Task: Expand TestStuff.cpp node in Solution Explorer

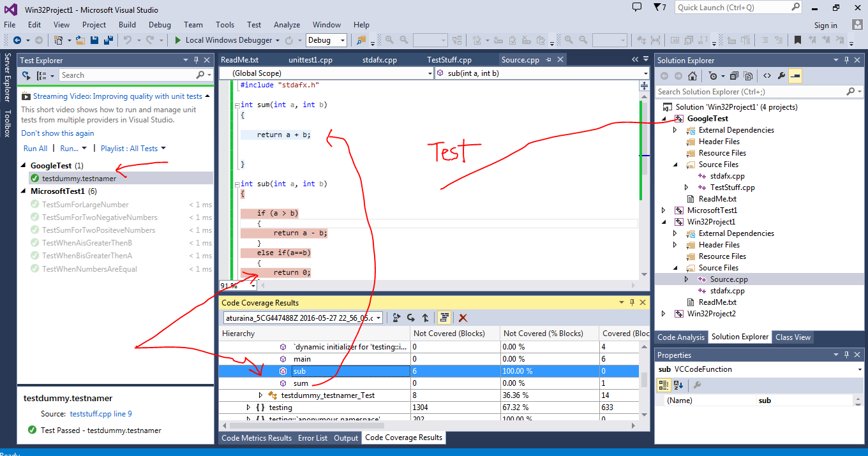Action: pos(687,188)
